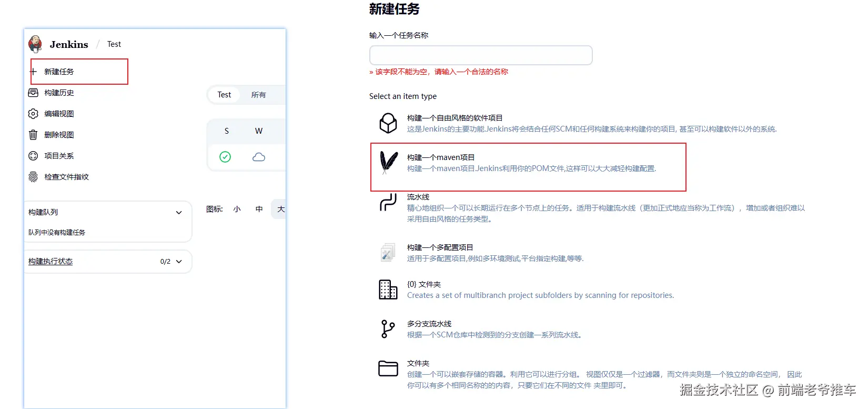Image resolution: width=868 pixels, height=409 pixels.
Task: Focus the task name input field
Action: [481, 55]
